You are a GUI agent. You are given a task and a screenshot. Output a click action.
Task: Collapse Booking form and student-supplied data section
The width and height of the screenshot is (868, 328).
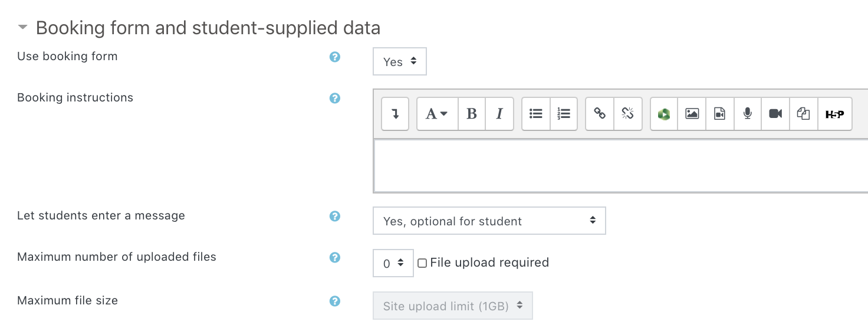pos(23,28)
